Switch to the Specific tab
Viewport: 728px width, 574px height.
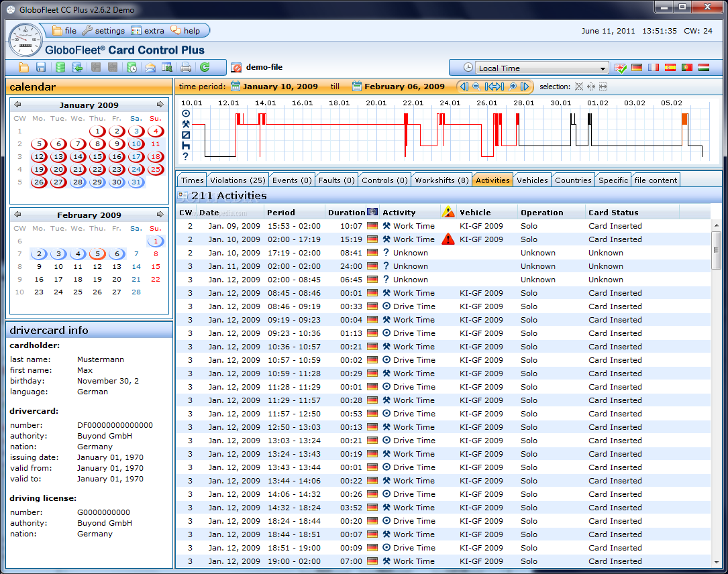[613, 180]
